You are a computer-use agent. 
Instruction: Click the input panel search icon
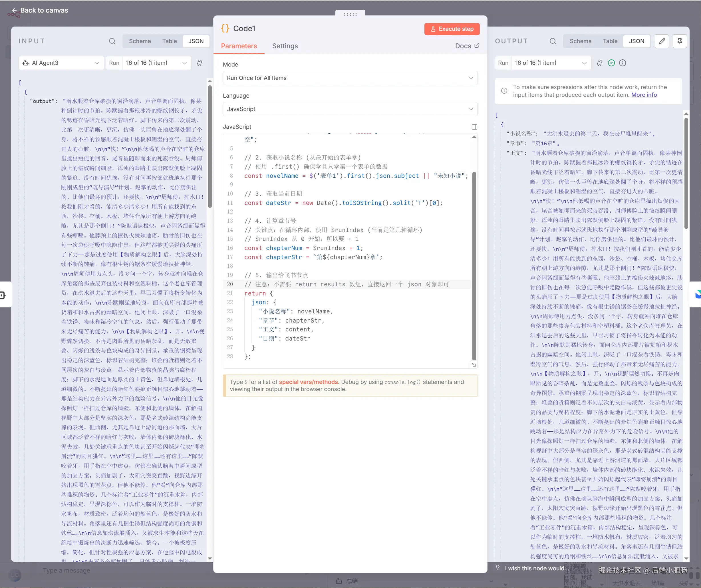pos(112,41)
